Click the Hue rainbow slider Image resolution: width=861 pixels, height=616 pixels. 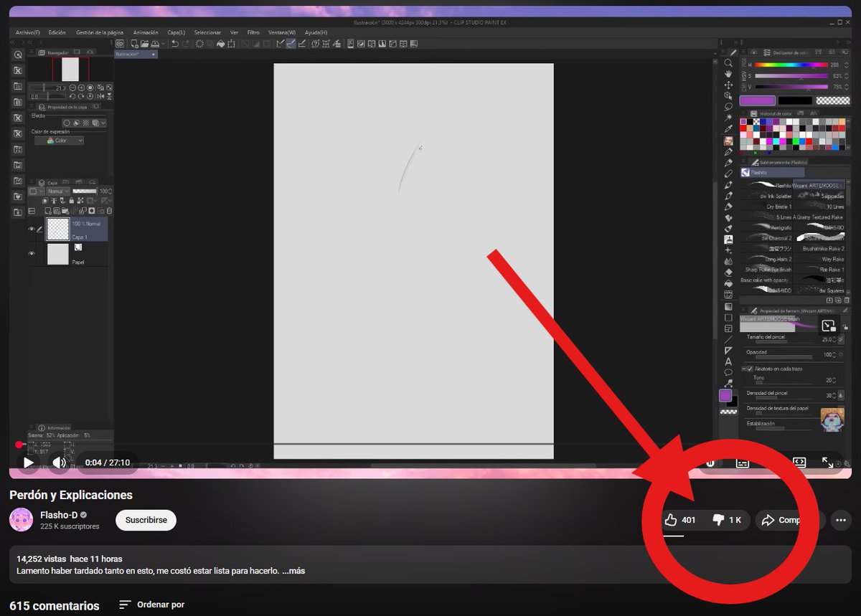pos(791,65)
